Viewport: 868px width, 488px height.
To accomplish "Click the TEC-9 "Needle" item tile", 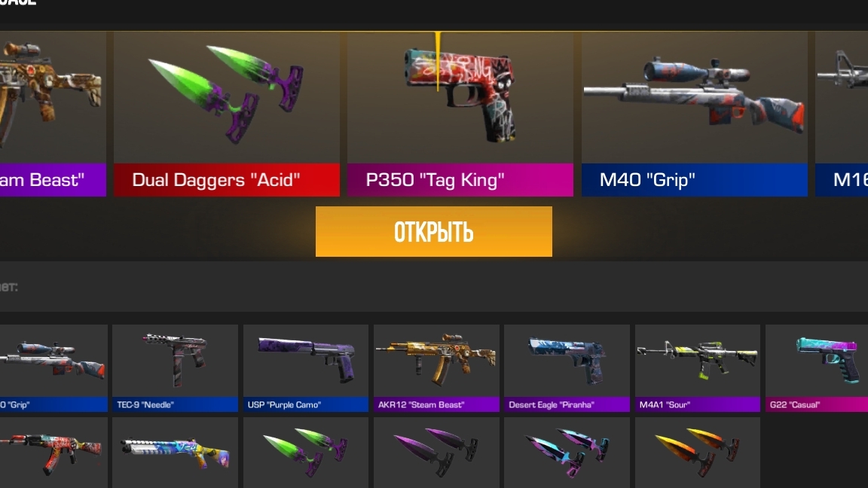I will (175, 368).
